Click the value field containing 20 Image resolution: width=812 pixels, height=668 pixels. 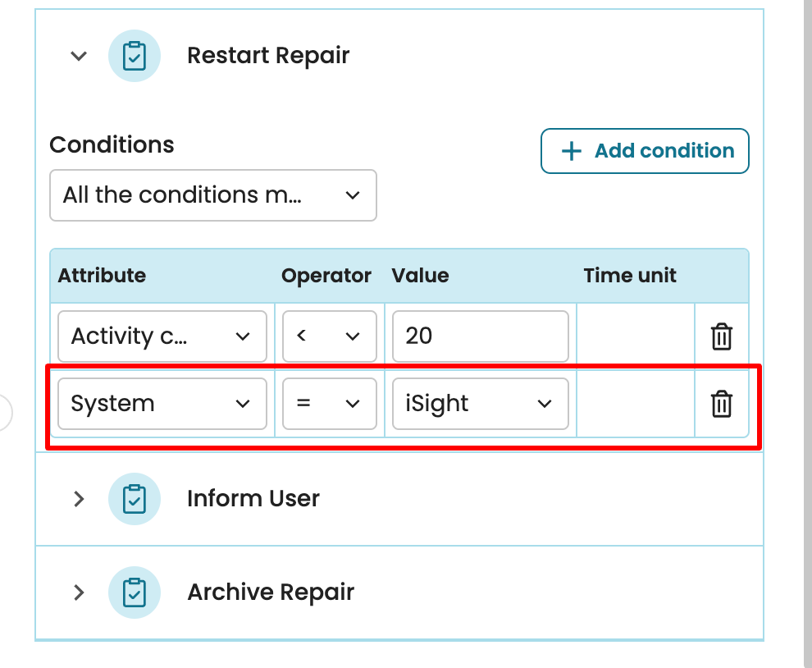tap(480, 336)
